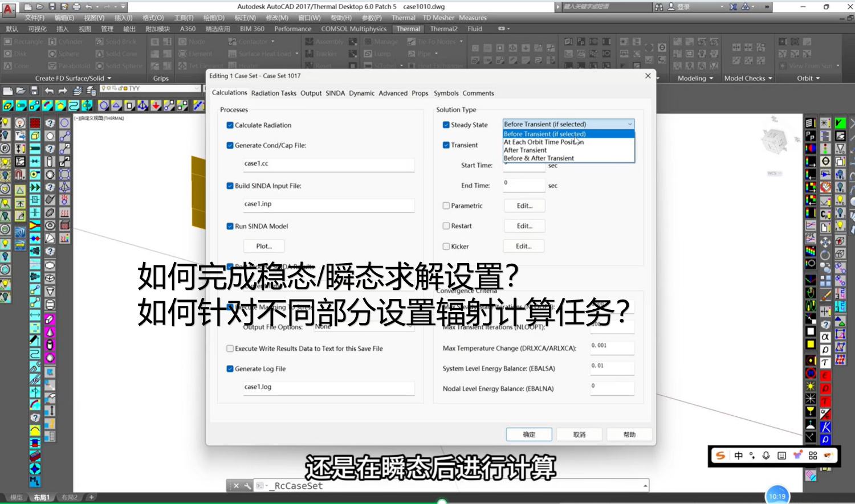Toggle the Run SINDA Model checkbox

pyautogui.click(x=230, y=226)
